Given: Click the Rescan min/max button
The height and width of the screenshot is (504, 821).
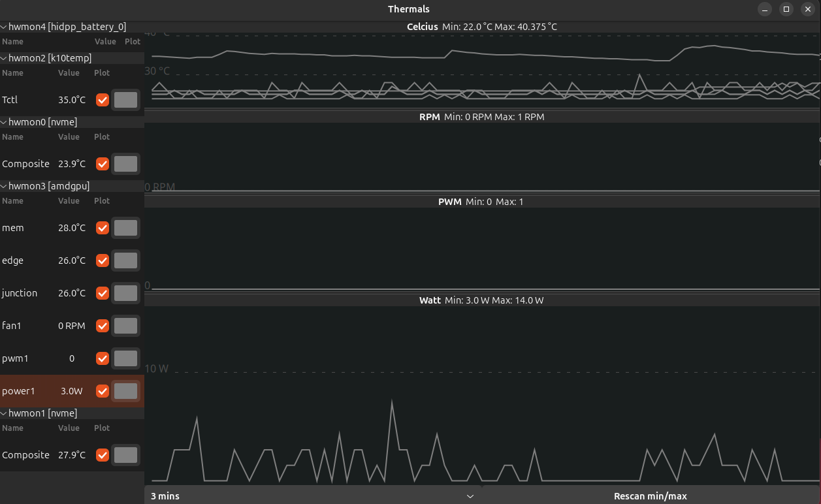Looking at the screenshot, I should coord(650,496).
